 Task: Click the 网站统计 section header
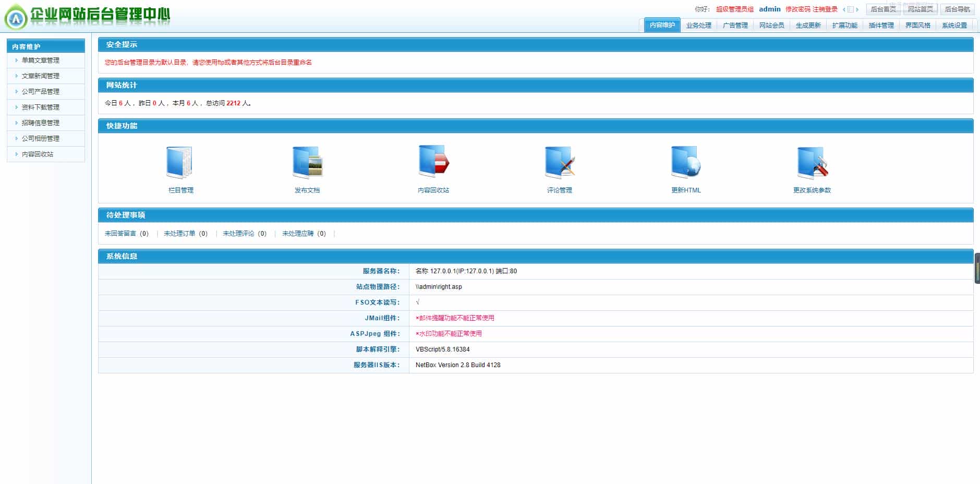tap(536, 85)
